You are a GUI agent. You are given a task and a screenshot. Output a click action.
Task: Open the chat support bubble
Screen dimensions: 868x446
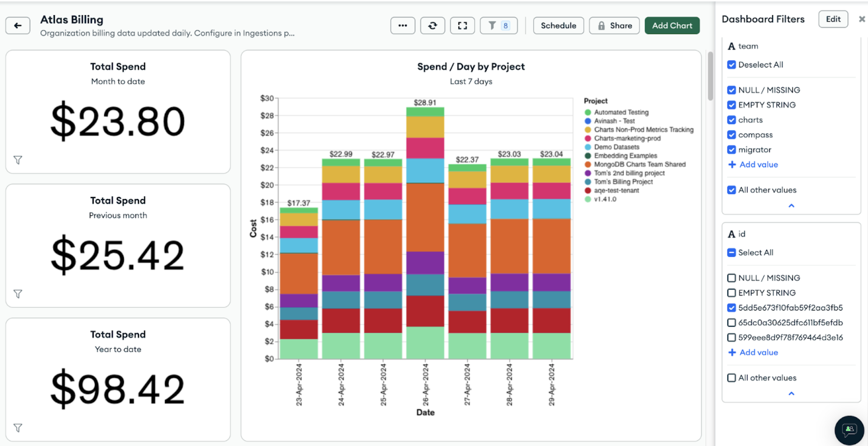(x=848, y=430)
